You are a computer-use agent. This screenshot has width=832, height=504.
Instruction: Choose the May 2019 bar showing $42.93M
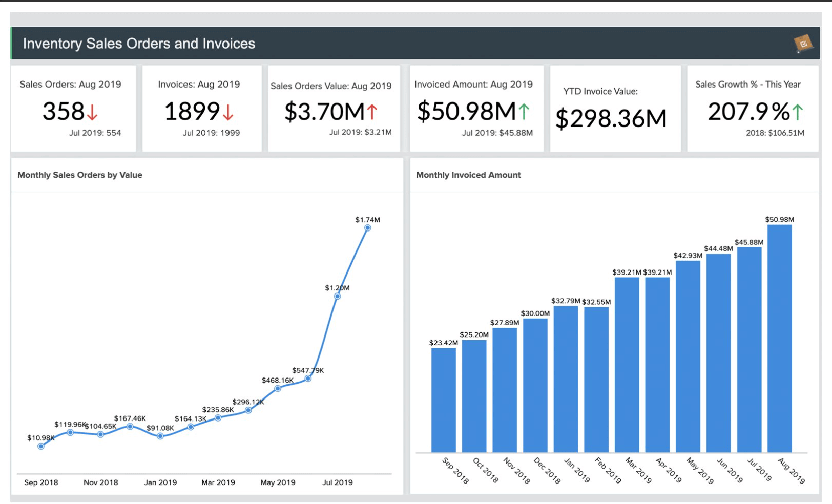click(x=688, y=356)
